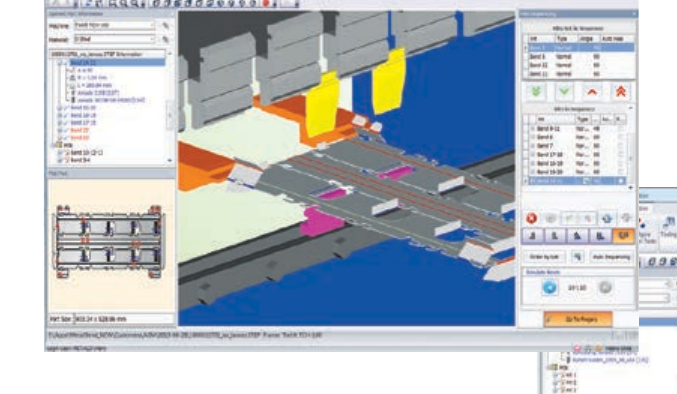Step simulation forward with grey round button

point(605,287)
